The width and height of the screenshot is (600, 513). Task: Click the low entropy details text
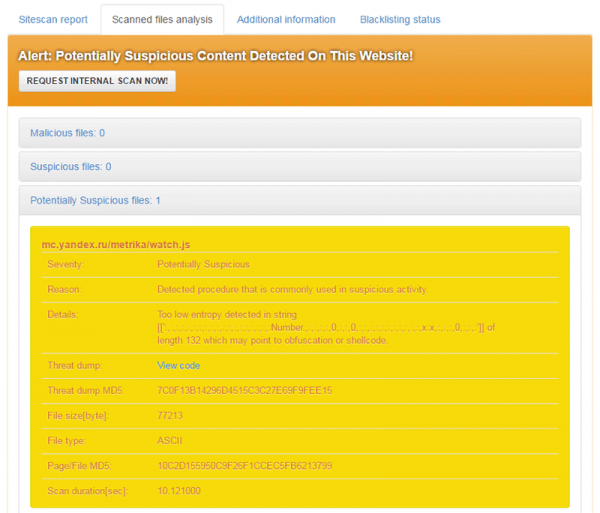[x=326, y=327]
